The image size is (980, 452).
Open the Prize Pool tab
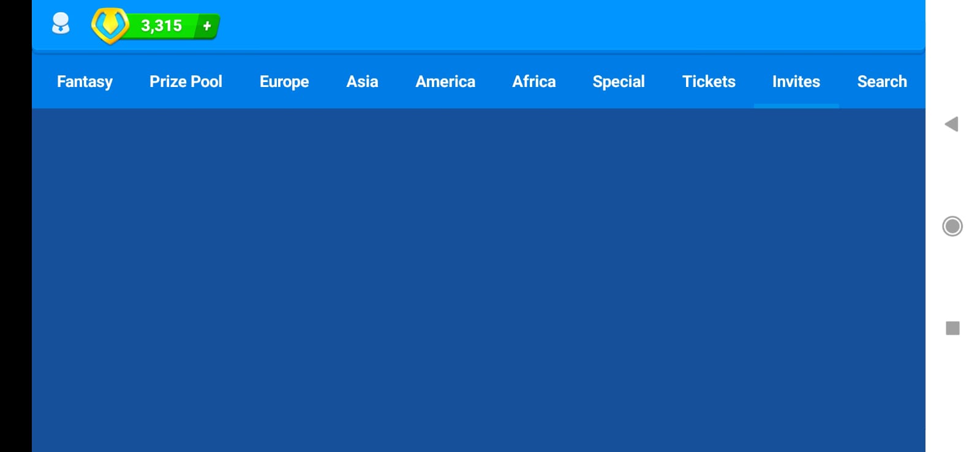tap(186, 81)
